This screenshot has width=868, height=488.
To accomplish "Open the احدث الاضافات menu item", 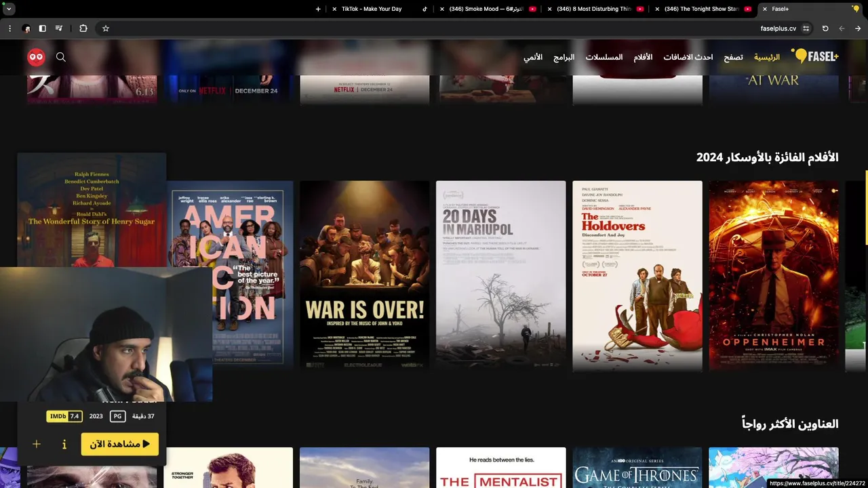I will click(688, 57).
